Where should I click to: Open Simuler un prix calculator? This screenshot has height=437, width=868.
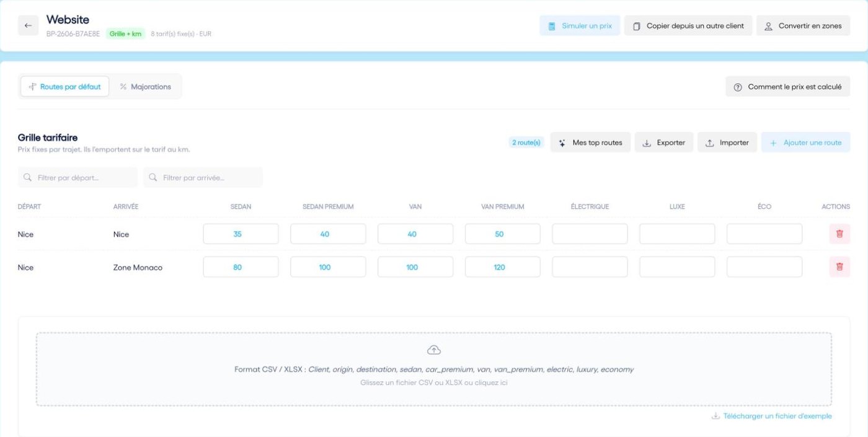tap(580, 25)
